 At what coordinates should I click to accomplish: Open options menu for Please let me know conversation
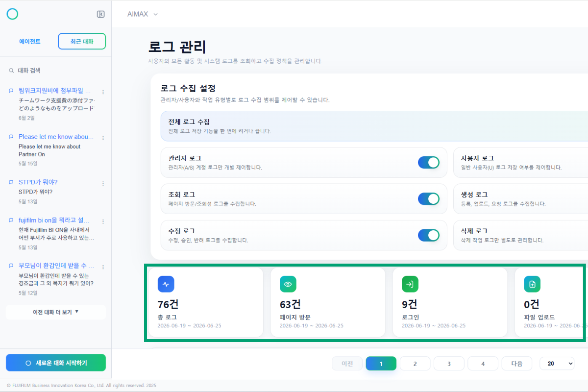tap(103, 138)
